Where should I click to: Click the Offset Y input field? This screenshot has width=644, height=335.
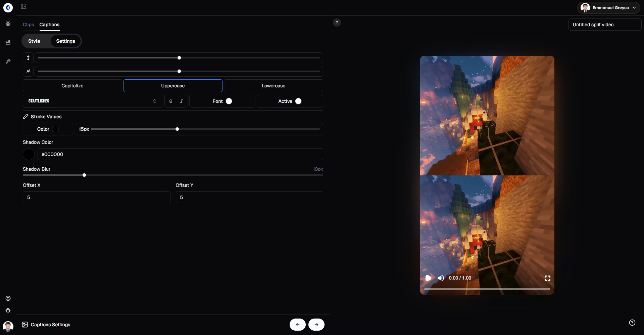point(249,197)
